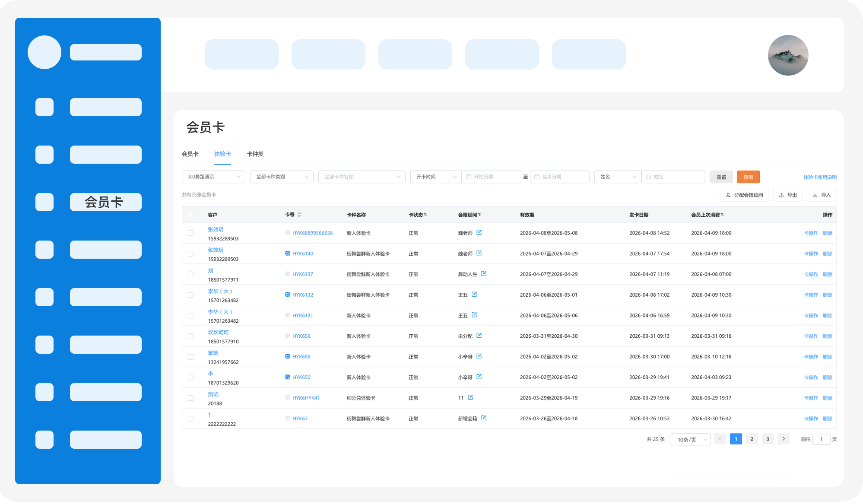
Task: Delete the card HYK6HYK41 row via 删除
Action: click(x=828, y=398)
